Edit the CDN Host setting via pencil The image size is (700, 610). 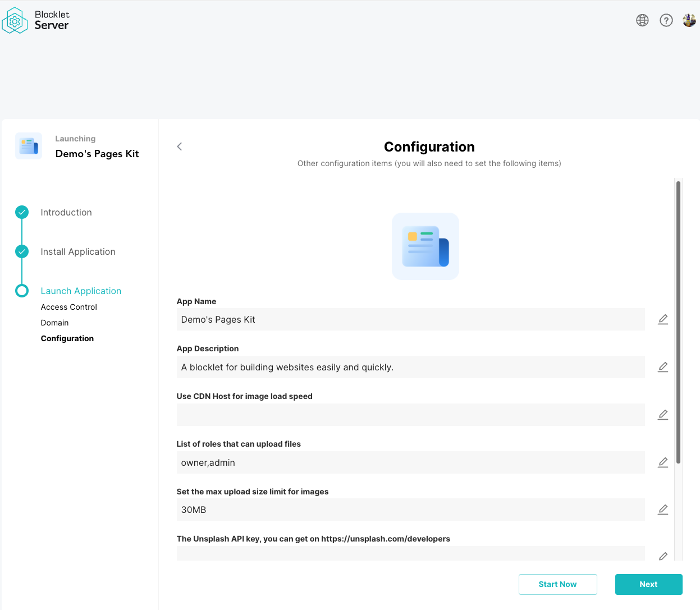[x=662, y=415]
